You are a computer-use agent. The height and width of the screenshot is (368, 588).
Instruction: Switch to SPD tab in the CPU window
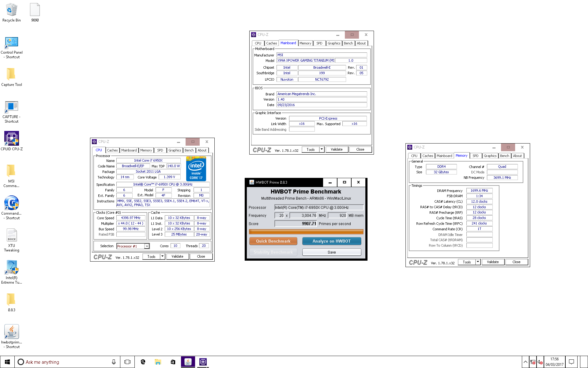click(160, 150)
